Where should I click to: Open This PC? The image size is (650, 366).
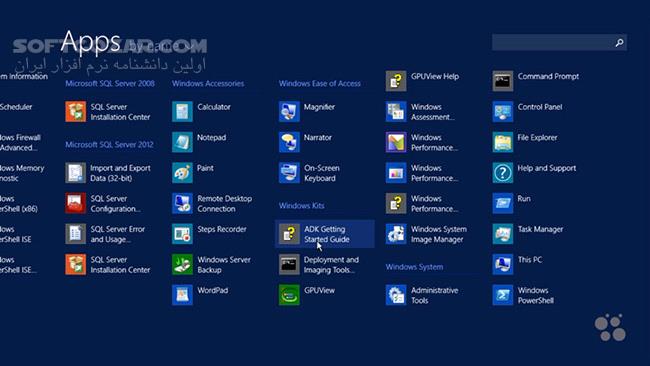click(x=518, y=265)
